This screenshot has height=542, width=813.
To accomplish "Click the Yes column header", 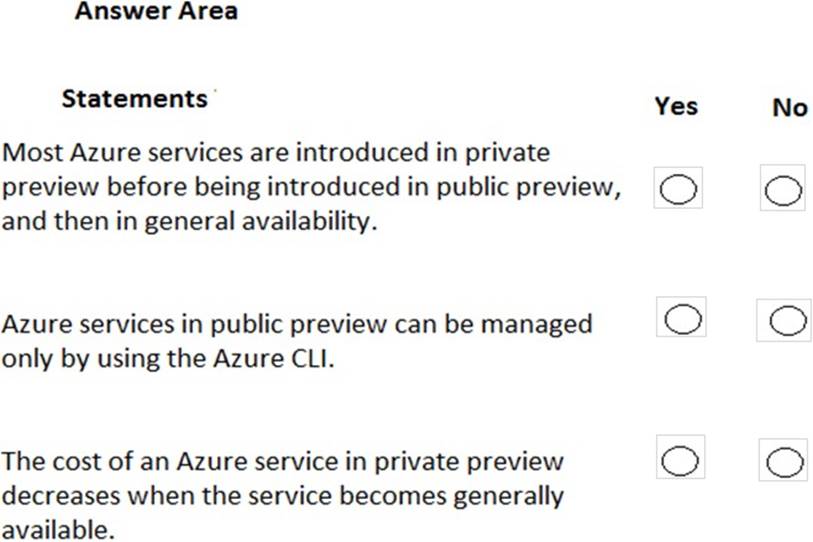I will (x=676, y=106).
